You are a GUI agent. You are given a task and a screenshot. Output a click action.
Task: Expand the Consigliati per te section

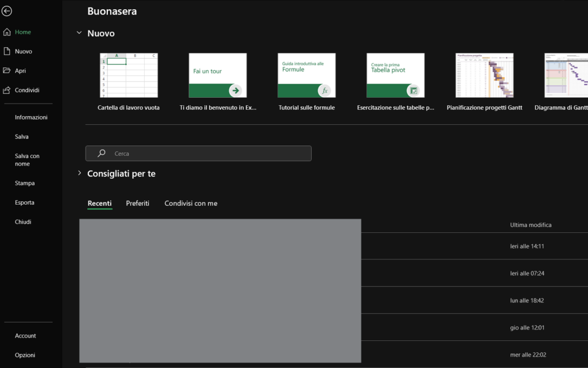pyautogui.click(x=79, y=173)
